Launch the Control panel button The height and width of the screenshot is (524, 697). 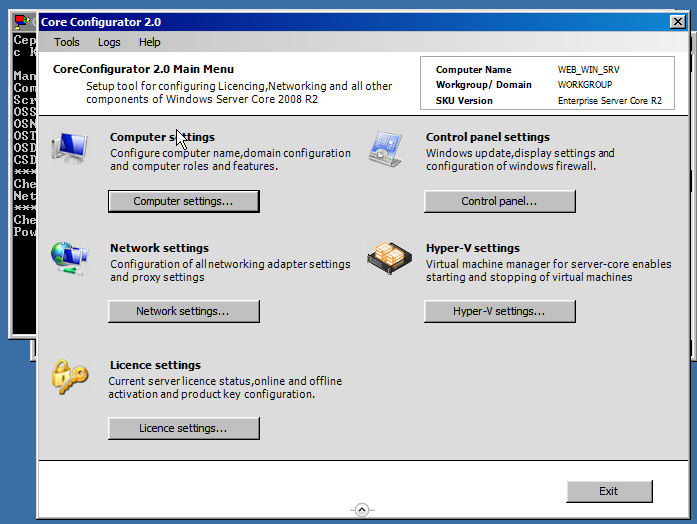click(500, 201)
